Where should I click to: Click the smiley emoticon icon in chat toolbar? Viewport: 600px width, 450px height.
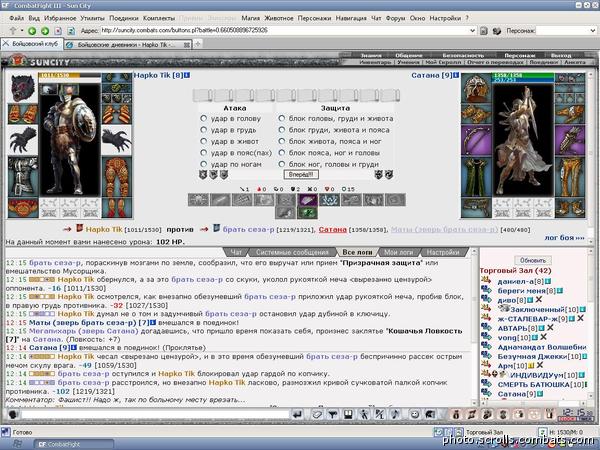(x=414, y=414)
